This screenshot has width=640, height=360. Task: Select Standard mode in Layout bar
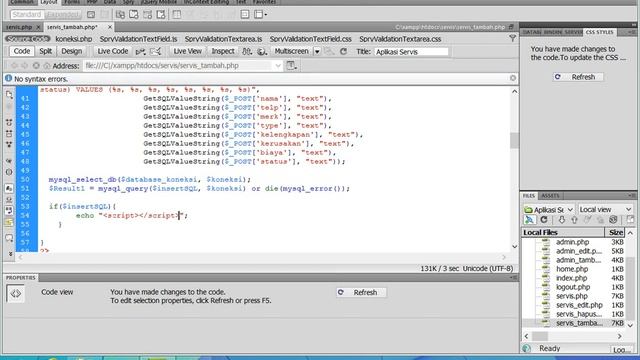coord(27,14)
